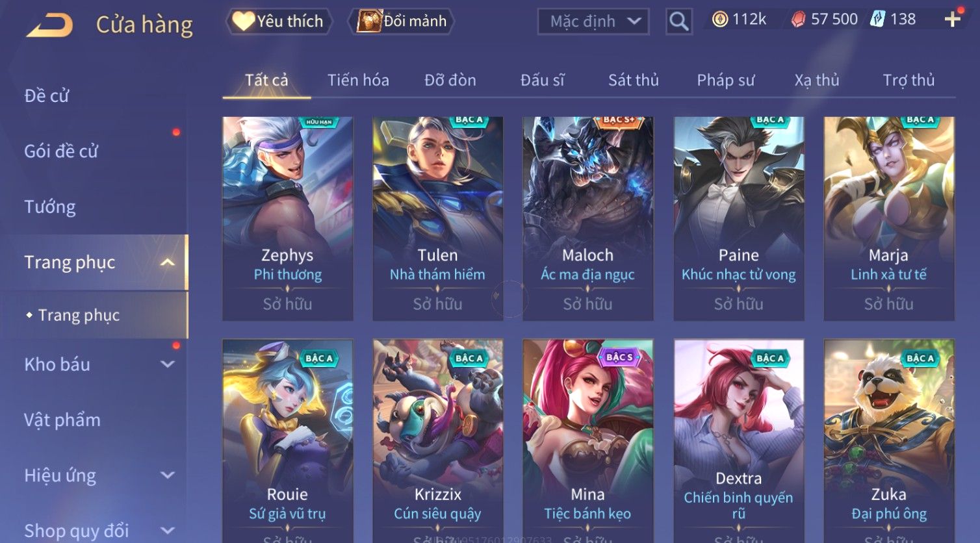Switch to the Pháp sư tab
The width and height of the screenshot is (980, 543).
(726, 80)
